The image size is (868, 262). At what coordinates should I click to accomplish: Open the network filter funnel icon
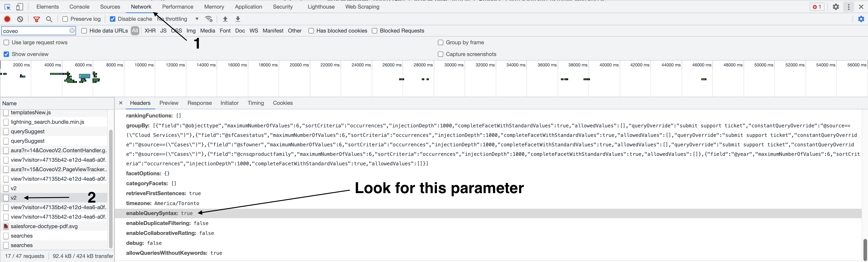click(36, 19)
